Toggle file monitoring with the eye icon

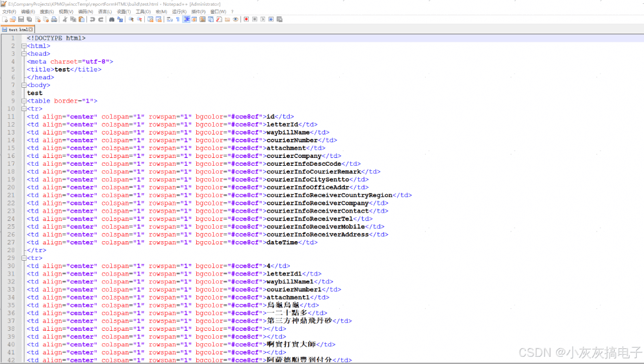pos(236,19)
